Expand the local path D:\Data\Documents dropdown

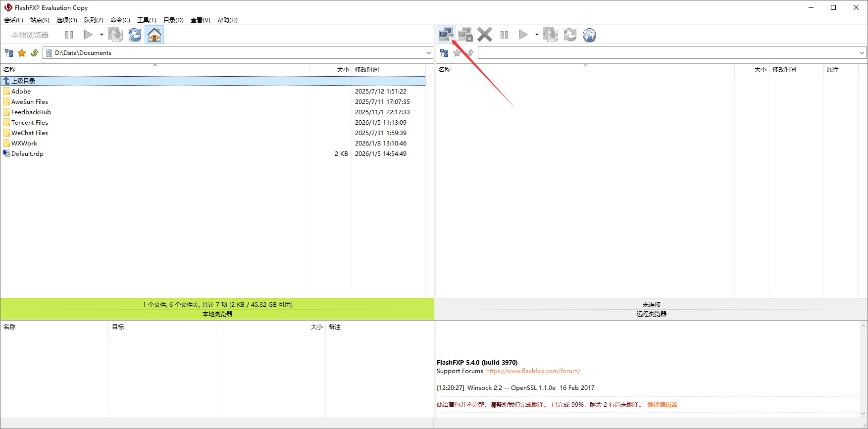(428, 53)
